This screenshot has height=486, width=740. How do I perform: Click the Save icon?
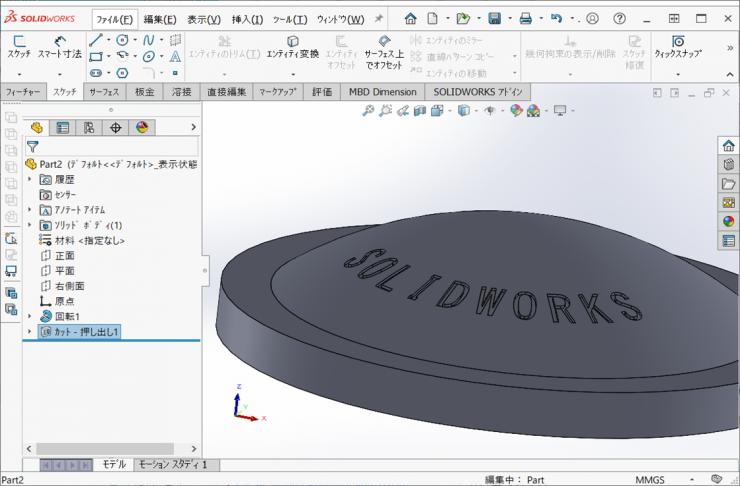click(x=495, y=18)
